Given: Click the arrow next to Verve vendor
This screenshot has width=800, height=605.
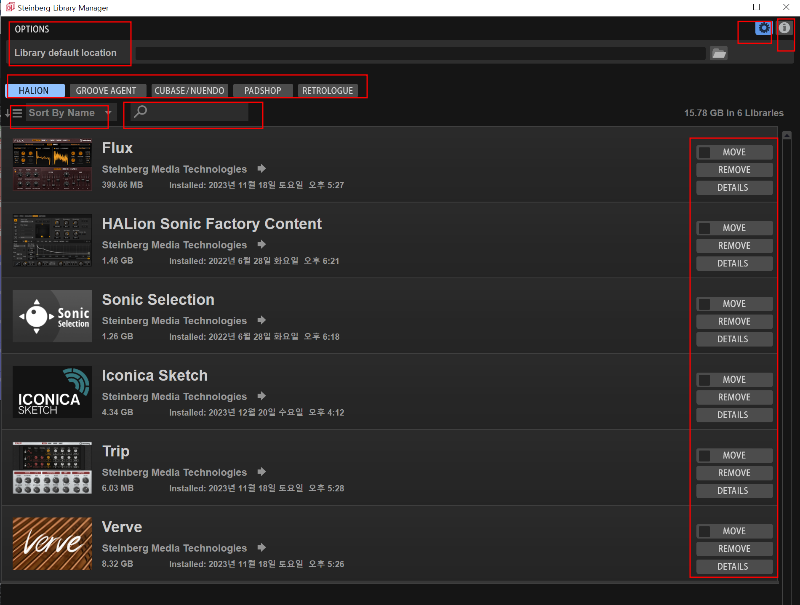Looking at the screenshot, I should 262,548.
